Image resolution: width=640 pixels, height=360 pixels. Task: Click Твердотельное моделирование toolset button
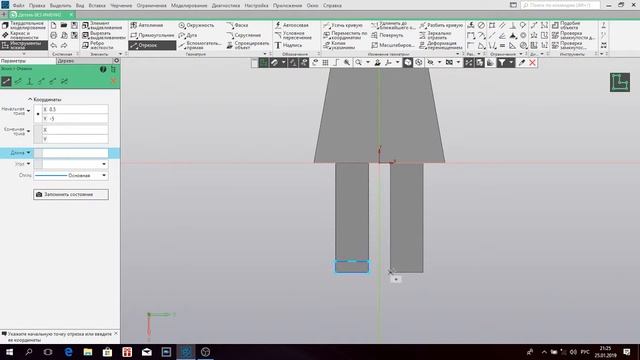pos(24,25)
